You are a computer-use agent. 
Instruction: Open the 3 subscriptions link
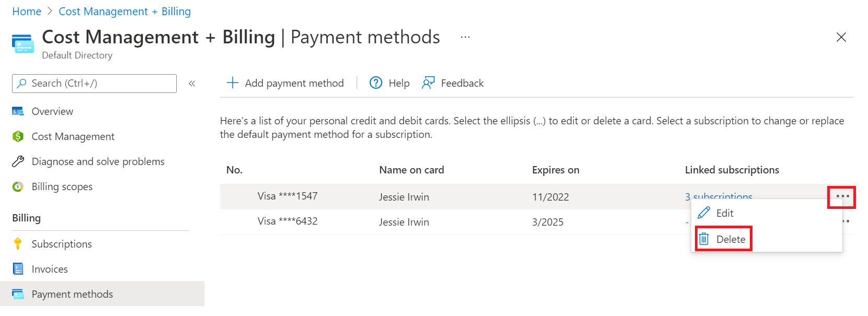pyautogui.click(x=718, y=197)
